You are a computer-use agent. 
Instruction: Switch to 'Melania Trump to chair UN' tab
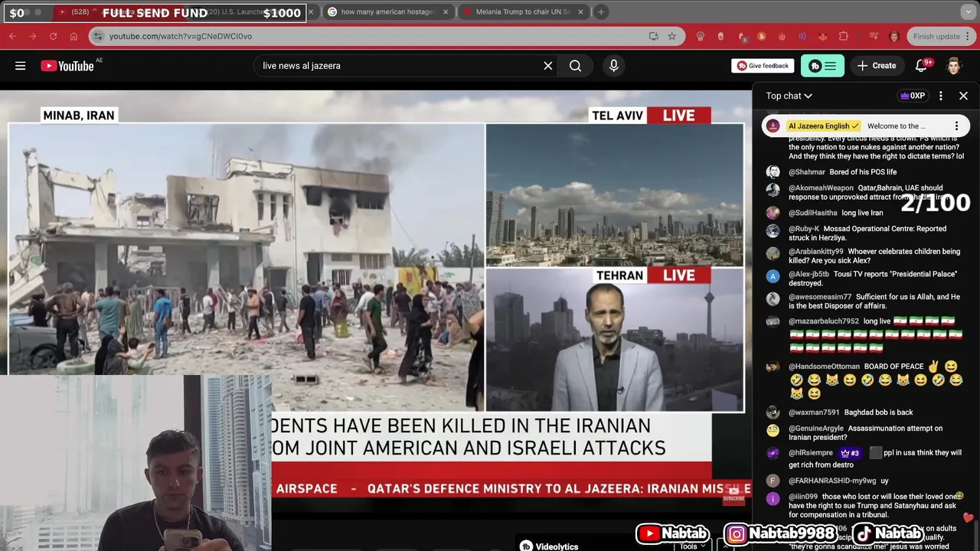point(523,11)
